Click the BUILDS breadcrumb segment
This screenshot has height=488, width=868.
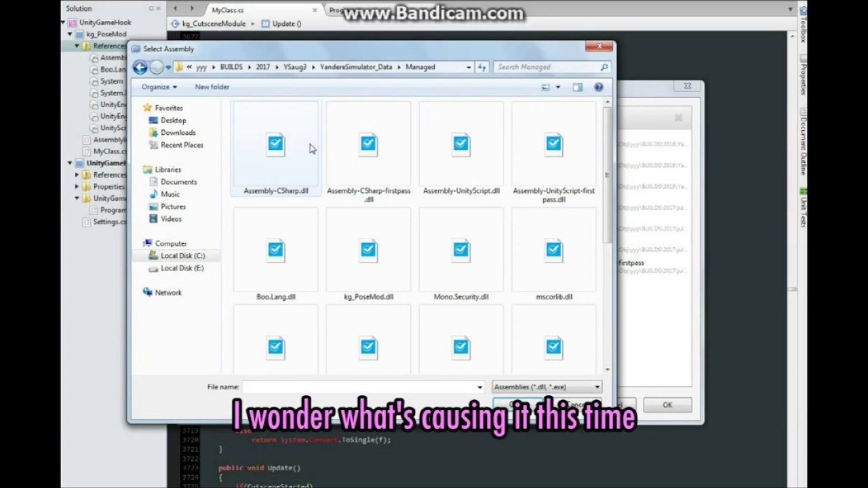[232, 67]
